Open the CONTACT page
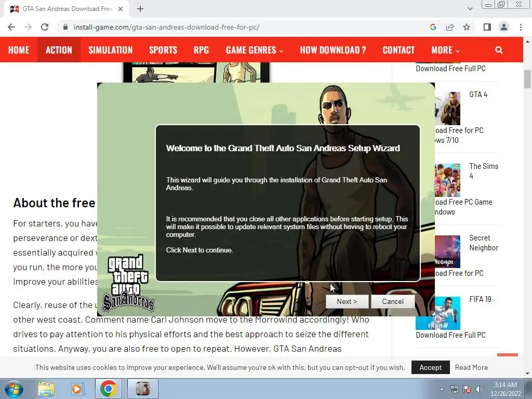Viewport: 532px width, 399px height. 398,50
